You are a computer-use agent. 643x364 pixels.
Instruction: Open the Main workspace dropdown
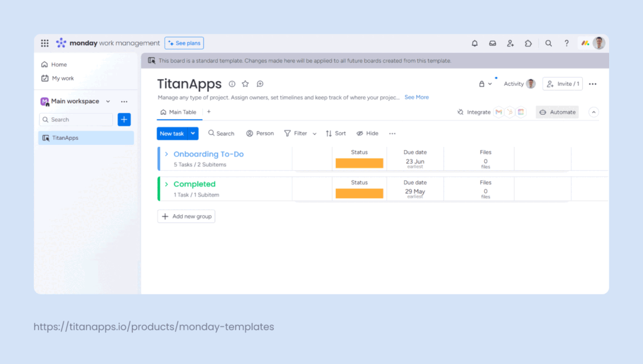click(108, 102)
